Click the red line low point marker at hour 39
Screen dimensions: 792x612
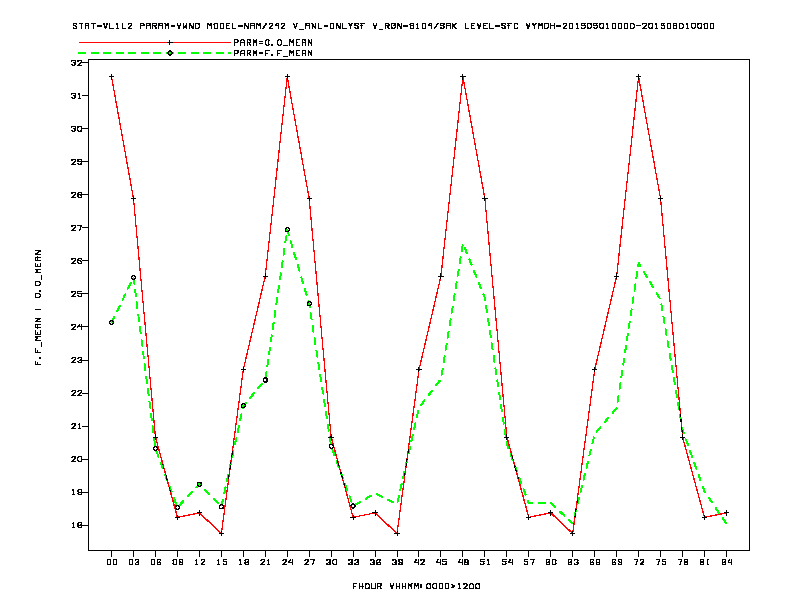tap(397, 533)
